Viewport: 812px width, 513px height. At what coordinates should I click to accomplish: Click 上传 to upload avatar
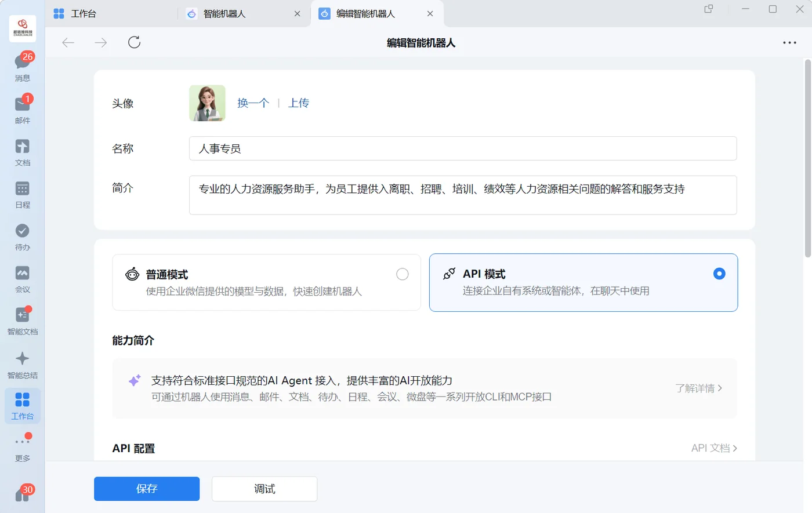tap(299, 103)
